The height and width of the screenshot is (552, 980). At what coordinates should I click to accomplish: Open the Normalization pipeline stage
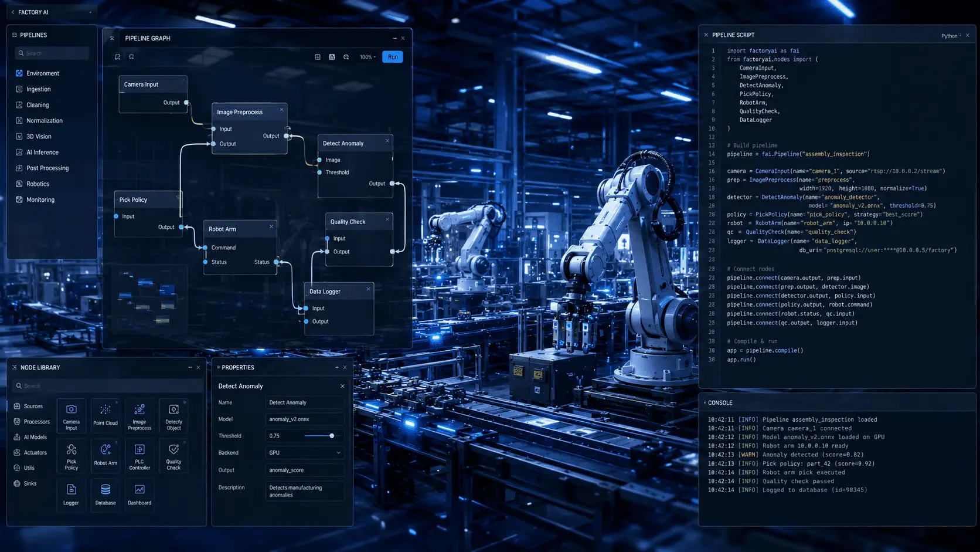[39, 121]
